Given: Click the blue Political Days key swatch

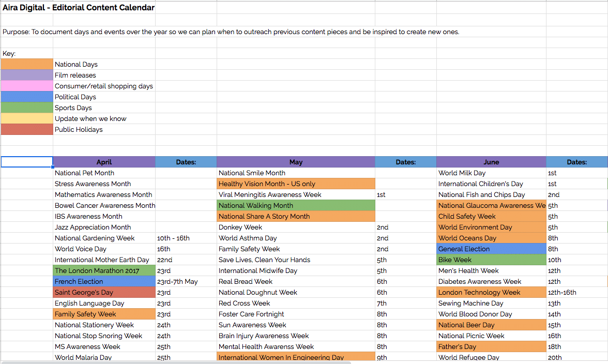Looking at the screenshot, I should pyautogui.click(x=27, y=97).
